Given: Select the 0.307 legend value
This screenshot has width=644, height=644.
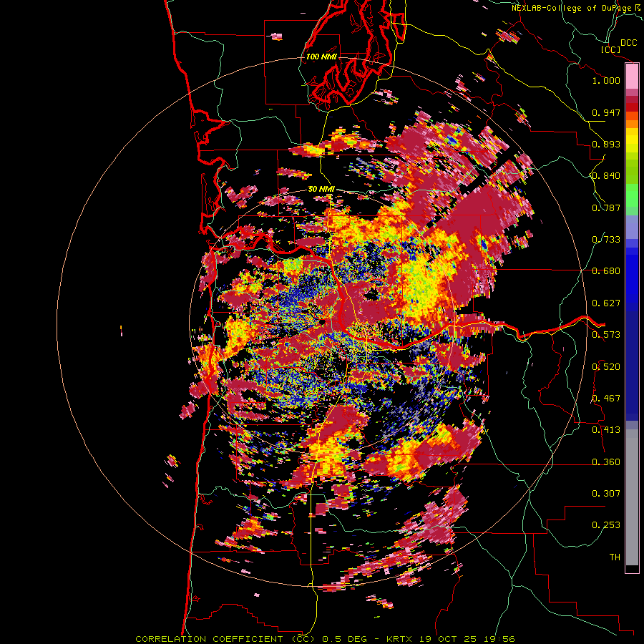Looking at the screenshot, I should [x=606, y=494].
